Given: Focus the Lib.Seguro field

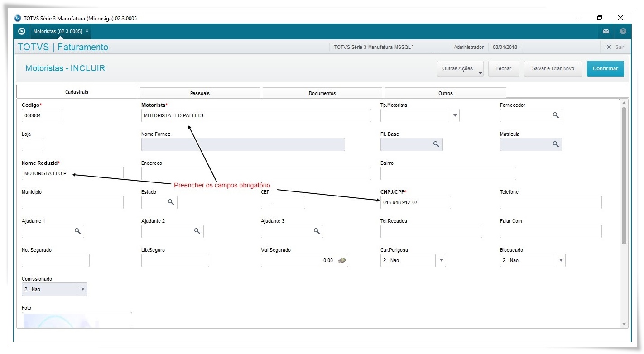Looking at the screenshot, I should (x=175, y=260).
